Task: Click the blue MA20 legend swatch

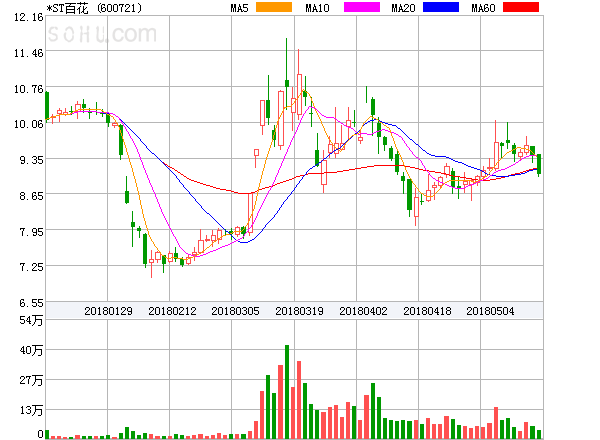Action: pos(441,7)
